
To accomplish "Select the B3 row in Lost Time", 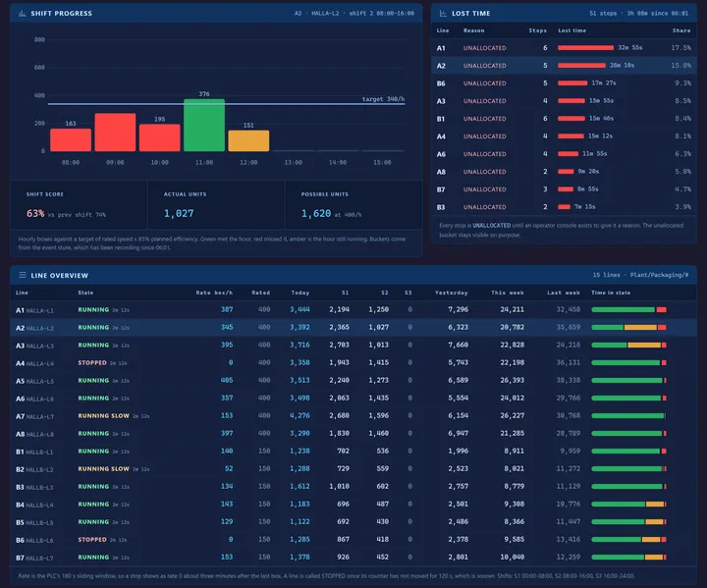I will (564, 207).
